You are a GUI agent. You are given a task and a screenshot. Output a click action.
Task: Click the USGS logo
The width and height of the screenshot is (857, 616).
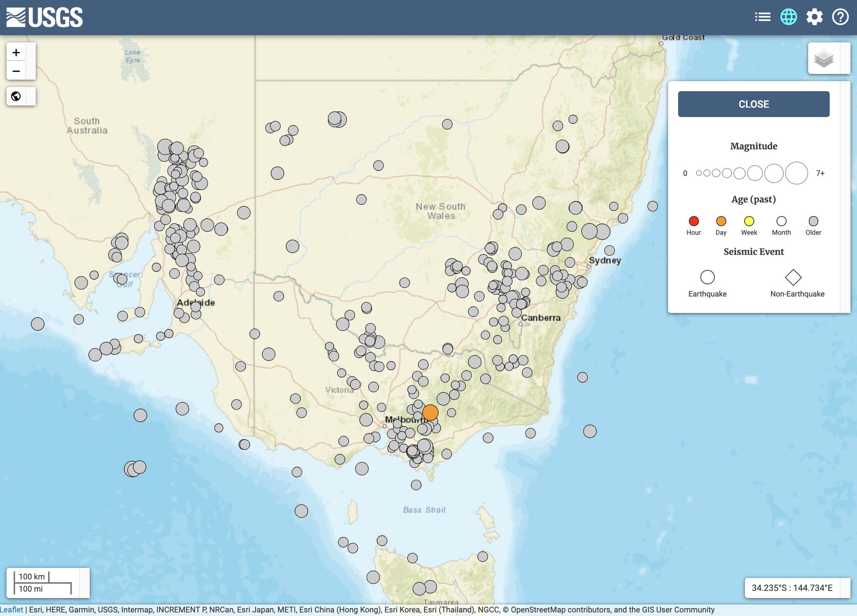click(x=45, y=17)
